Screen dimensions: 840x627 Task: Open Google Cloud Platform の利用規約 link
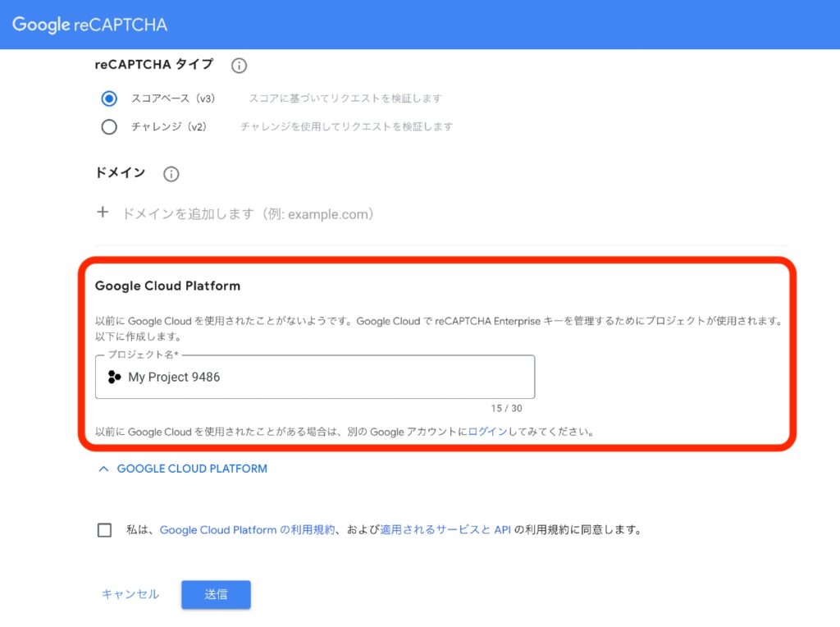248,530
